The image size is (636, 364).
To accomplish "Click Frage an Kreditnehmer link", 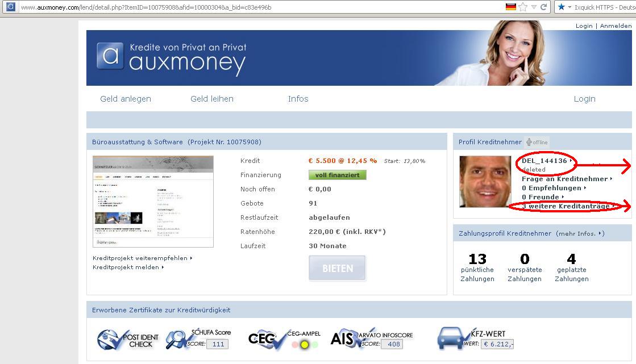I will click(x=567, y=179).
